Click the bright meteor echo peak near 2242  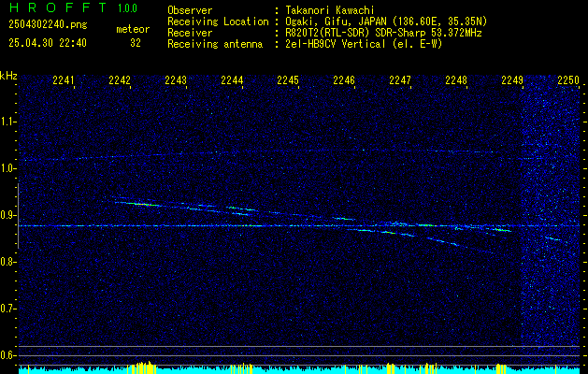141,204
